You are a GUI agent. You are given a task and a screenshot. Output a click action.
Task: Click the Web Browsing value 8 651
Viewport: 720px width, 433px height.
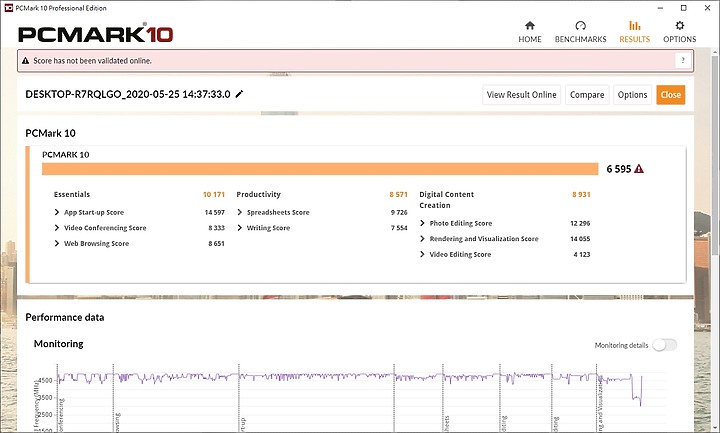click(x=216, y=243)
